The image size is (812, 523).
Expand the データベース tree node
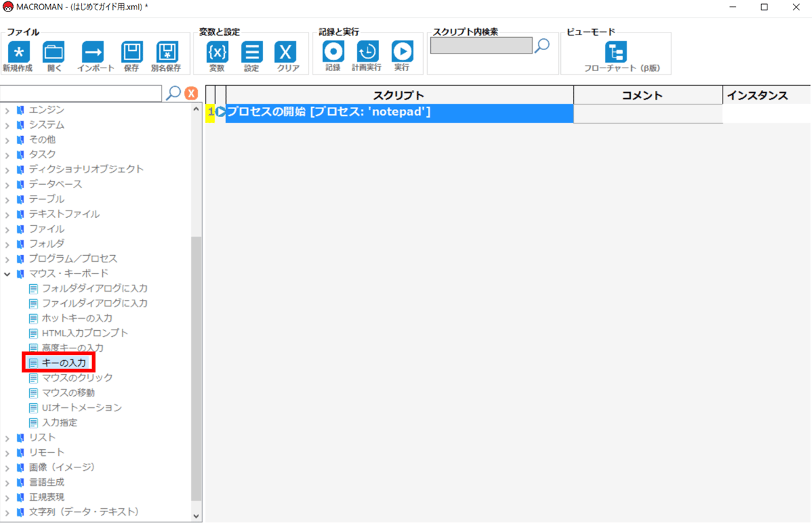click(7, 185)
